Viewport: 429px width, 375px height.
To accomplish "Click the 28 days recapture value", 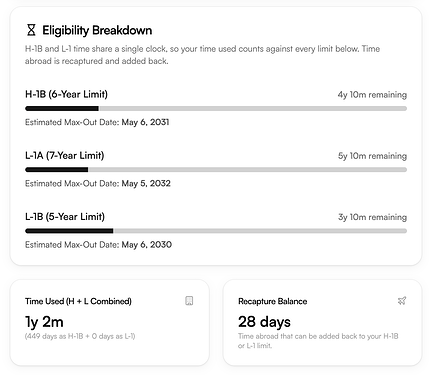I will tap(264, 322).
